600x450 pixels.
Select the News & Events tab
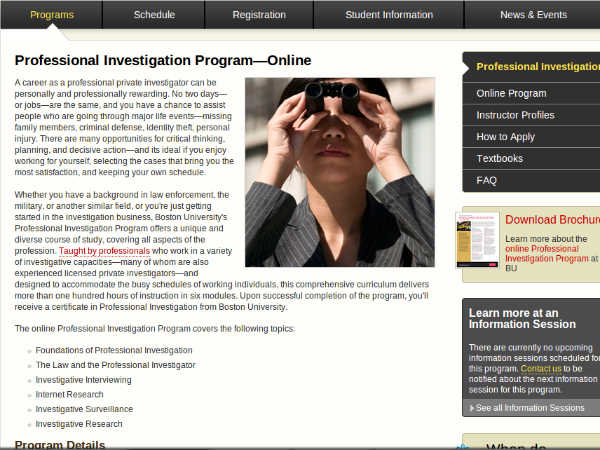tap(532, 15)
